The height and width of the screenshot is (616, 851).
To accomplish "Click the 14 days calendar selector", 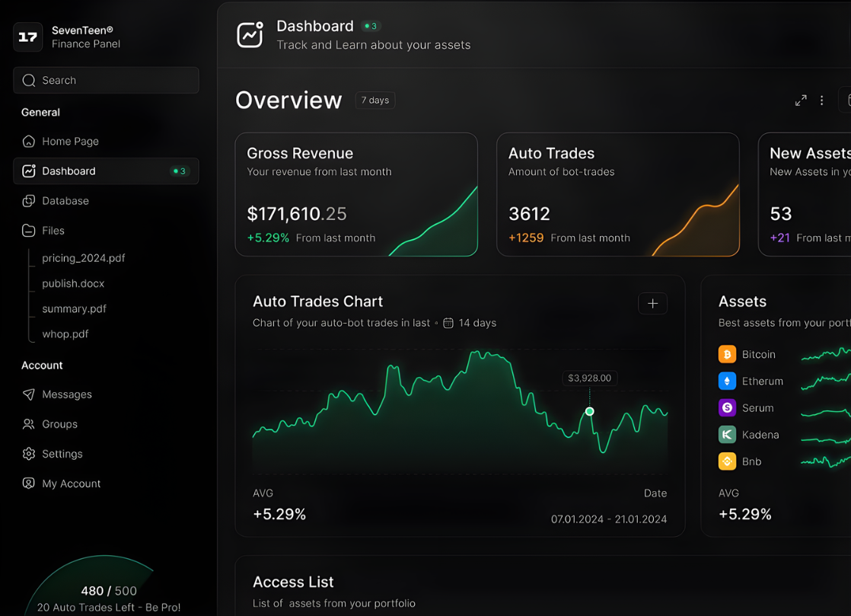I will (470, 323).
